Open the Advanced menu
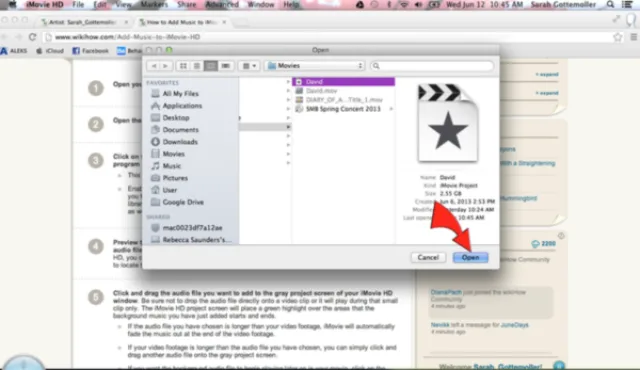 [222, 4]
